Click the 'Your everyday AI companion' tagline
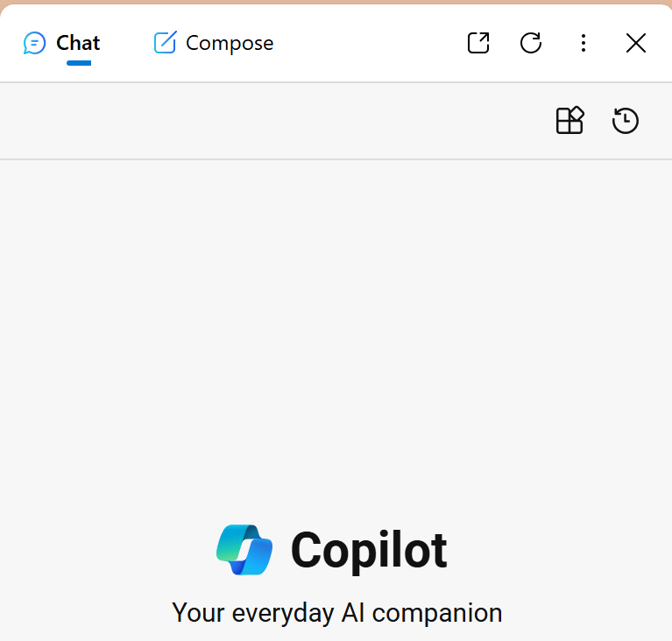Viewport: 672px width, 641px height. coord(336,613)
